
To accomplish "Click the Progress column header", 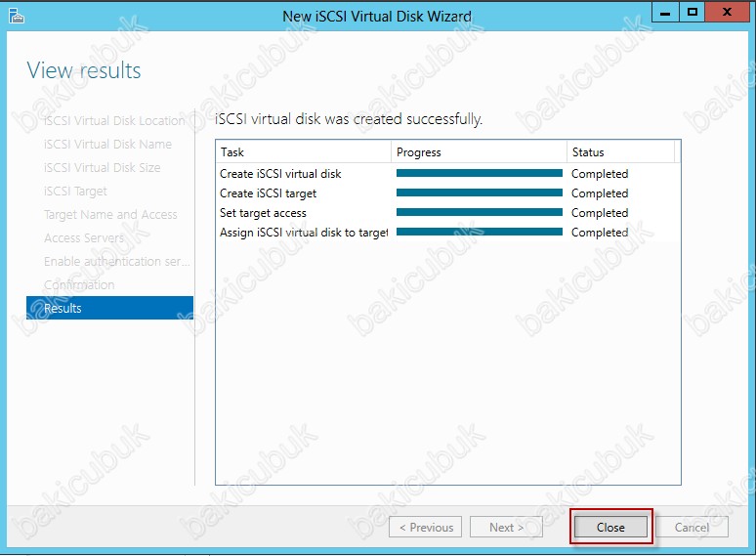I will pos(479,152).
